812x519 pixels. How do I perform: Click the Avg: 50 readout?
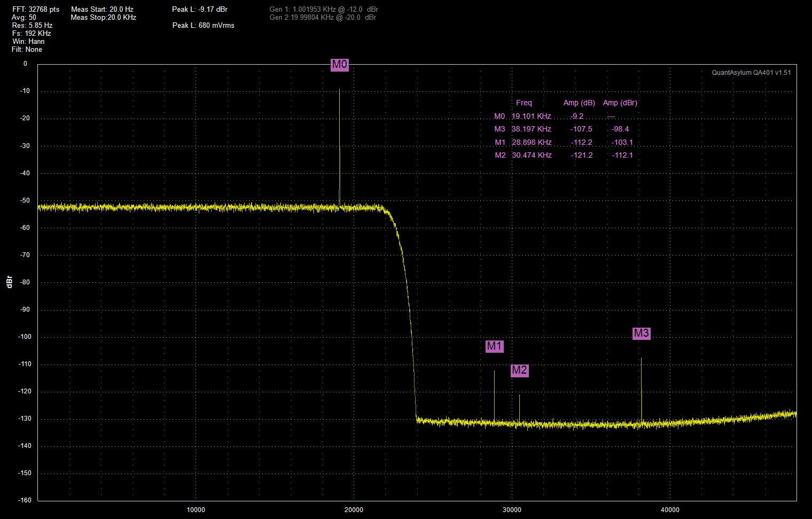click(x=24, y=18)
